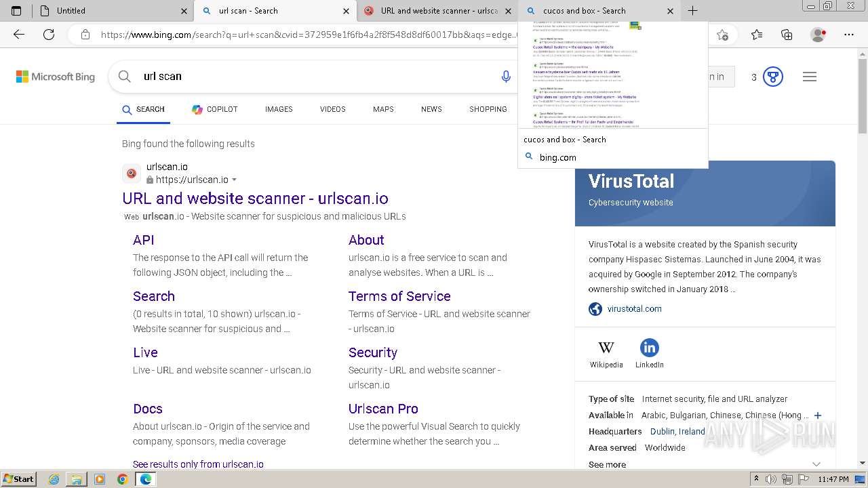This screenshot has height=488, width=868.
Task: Show hidden system tray icons arrow
Action: click(756, 479)
